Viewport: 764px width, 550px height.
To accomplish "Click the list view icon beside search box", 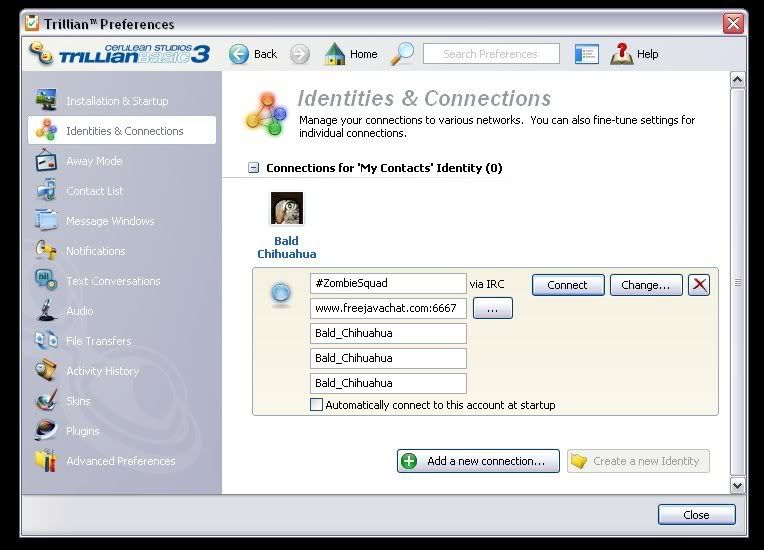I will [x=587, y=54].
